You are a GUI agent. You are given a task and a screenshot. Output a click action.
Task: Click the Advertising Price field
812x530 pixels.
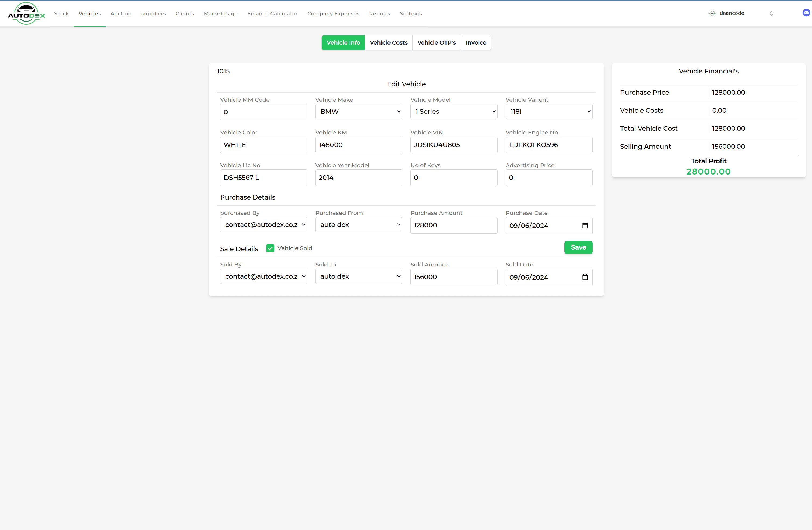549,177
